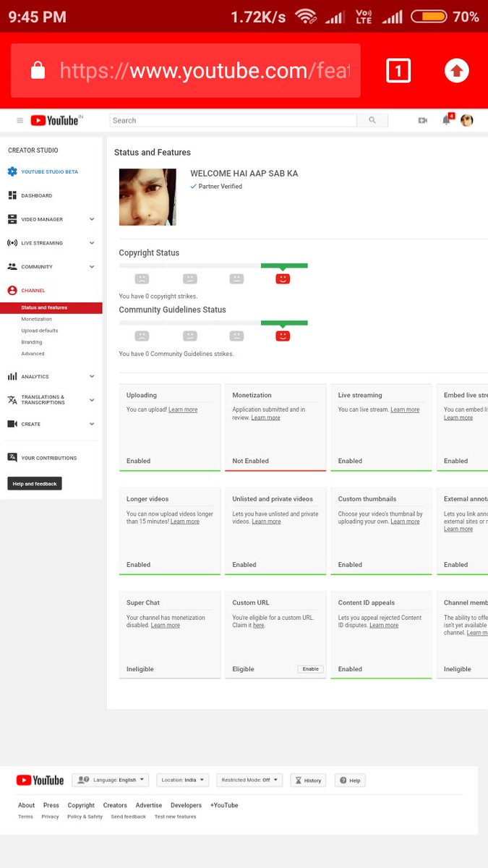Screen dimensions: 488x868
Task: Click Learn more in the Monetization card
Action: coord(265,417)
